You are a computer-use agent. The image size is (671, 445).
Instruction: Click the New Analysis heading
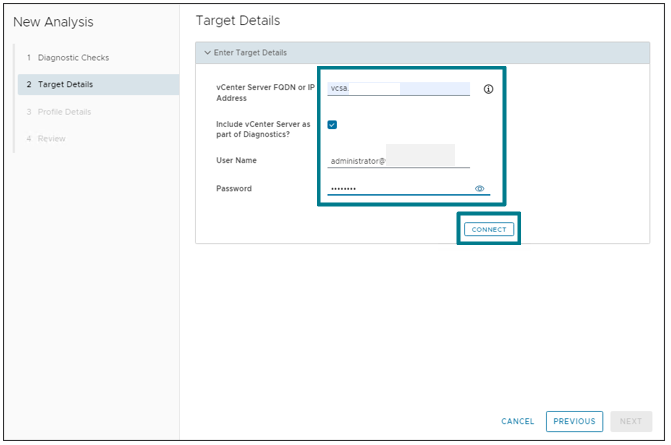point(54,22)
